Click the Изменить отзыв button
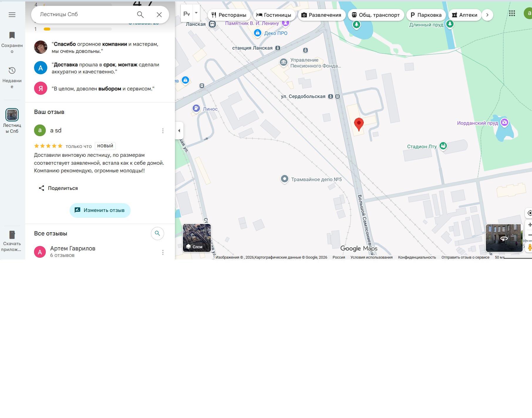 [100, 210]
